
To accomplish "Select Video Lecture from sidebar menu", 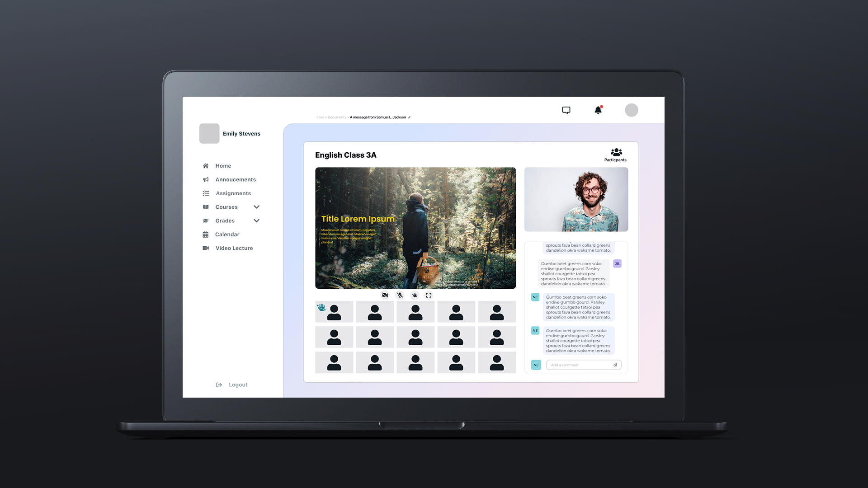I will point(234,248).
